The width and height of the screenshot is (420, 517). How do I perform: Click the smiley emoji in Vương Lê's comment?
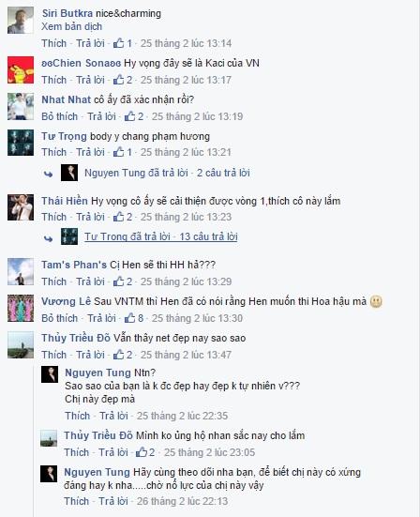click(376, 301)
